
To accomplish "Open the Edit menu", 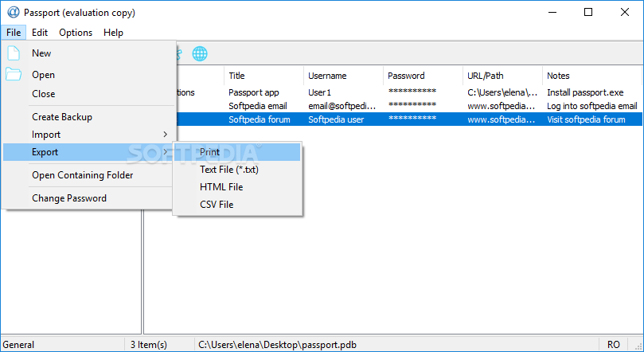I will coord(40,33).
